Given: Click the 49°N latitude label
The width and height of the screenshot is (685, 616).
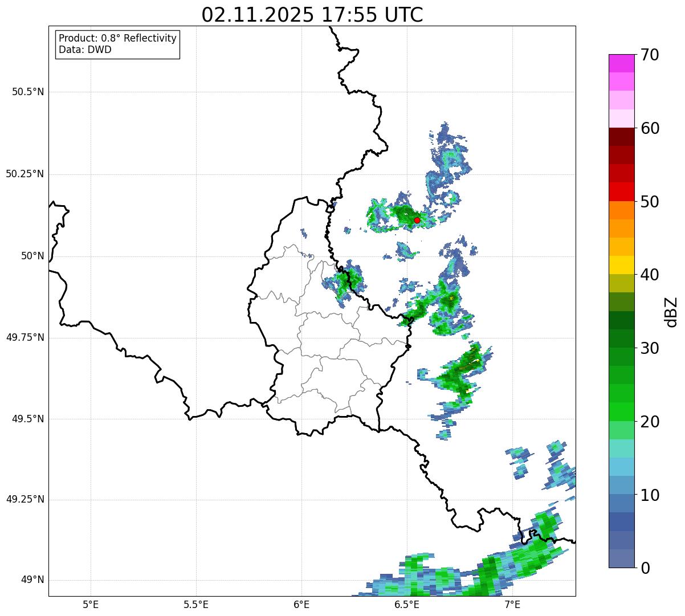Looking at the screenshot, I should click(x=32, y=580).
